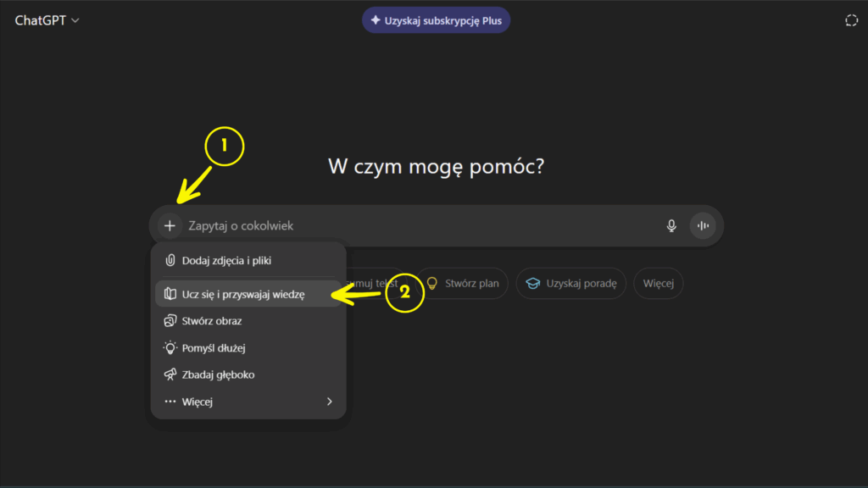Click the plus attachment icon
868x488 pixels.
click(x=170, y=226)
